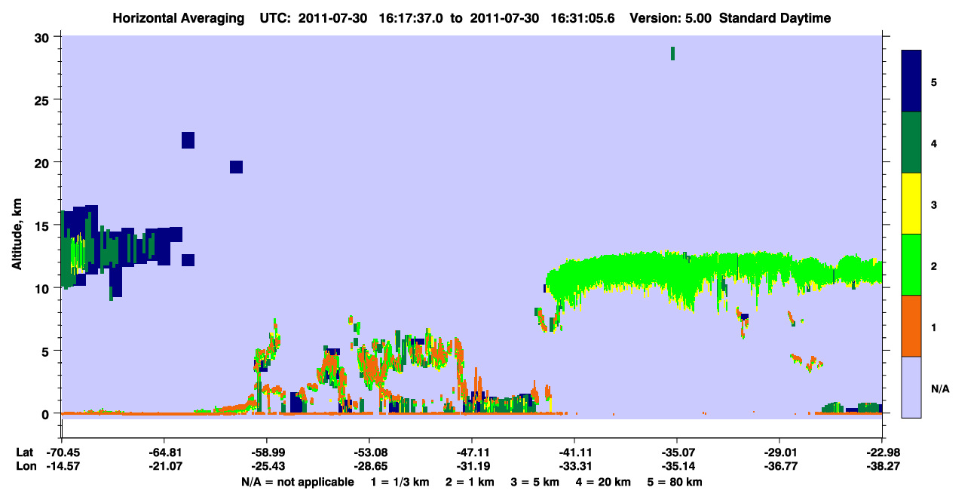Image resolution: width=980 pixels, height=503 pixels.
Task: Click longitude value -31.19
Action: (471, 467)
